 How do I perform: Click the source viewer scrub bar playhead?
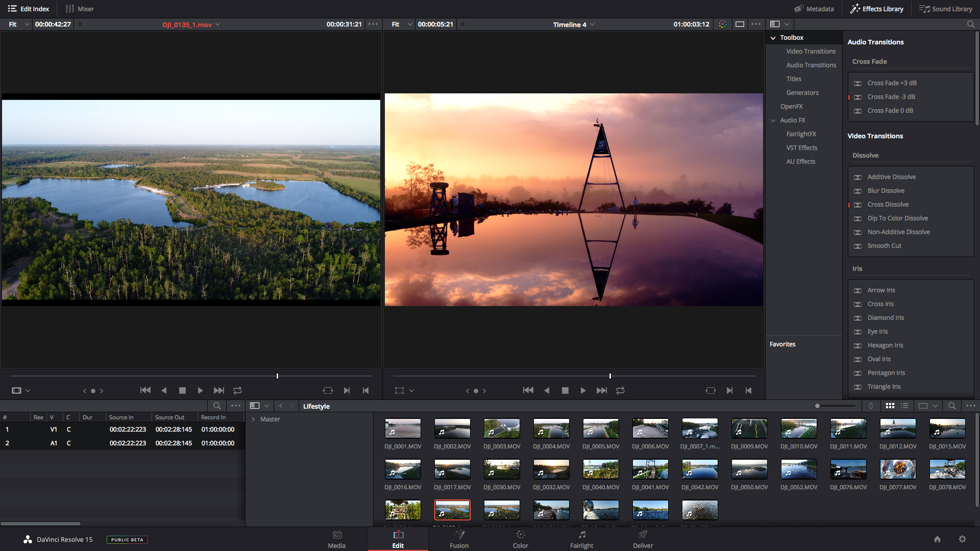pyautogui.click(x=277, y=376)
